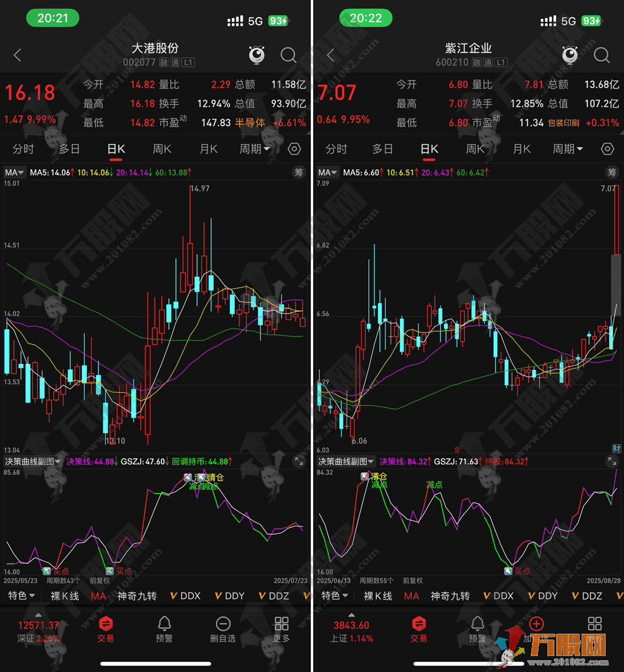This screenshot has height=672, width=624.
Task: Tap the 筹 chip-distribution icon on 紫江企业 chart
Action: [x=612, y=172]
